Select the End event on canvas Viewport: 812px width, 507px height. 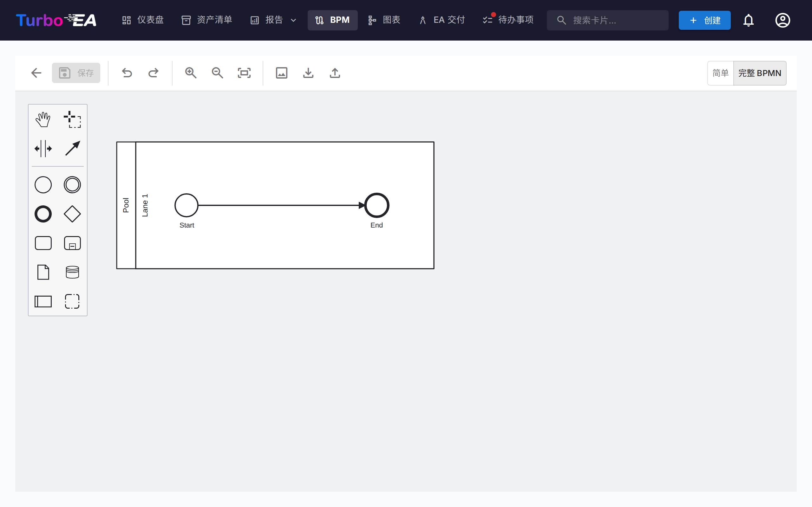[377, 205]
